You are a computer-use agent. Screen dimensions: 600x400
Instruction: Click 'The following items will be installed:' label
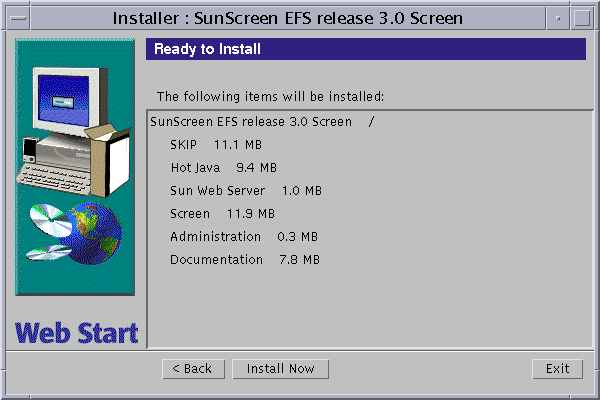pos(270,96)
